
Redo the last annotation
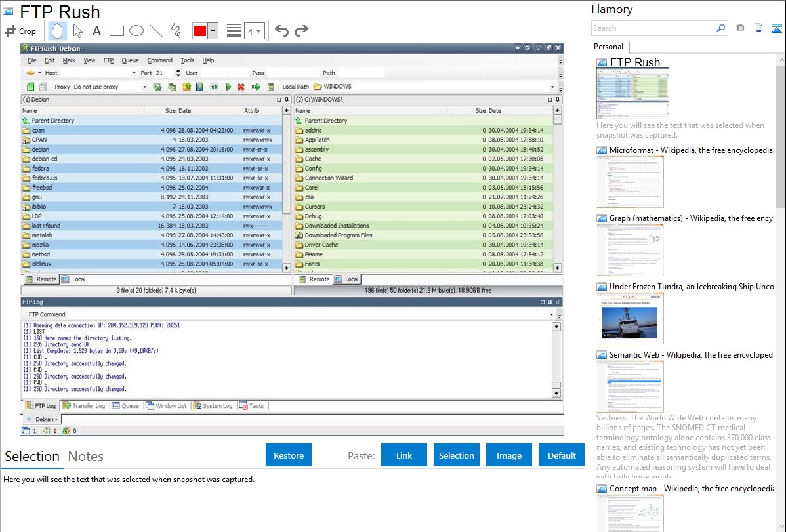(x=301, y=31)
